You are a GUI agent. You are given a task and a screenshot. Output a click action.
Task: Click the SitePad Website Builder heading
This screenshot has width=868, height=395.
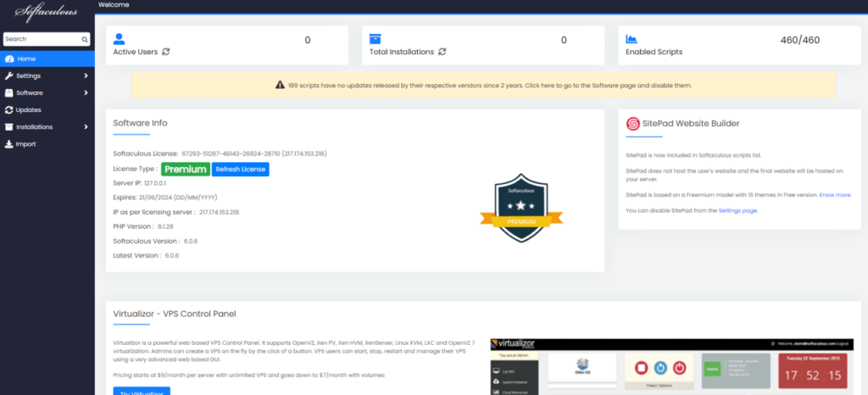[691, 124]
